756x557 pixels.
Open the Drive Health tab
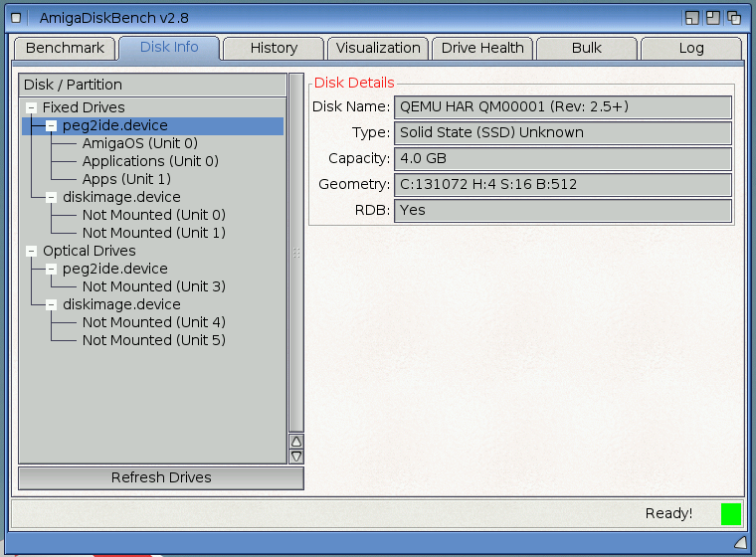click(482, 48)
